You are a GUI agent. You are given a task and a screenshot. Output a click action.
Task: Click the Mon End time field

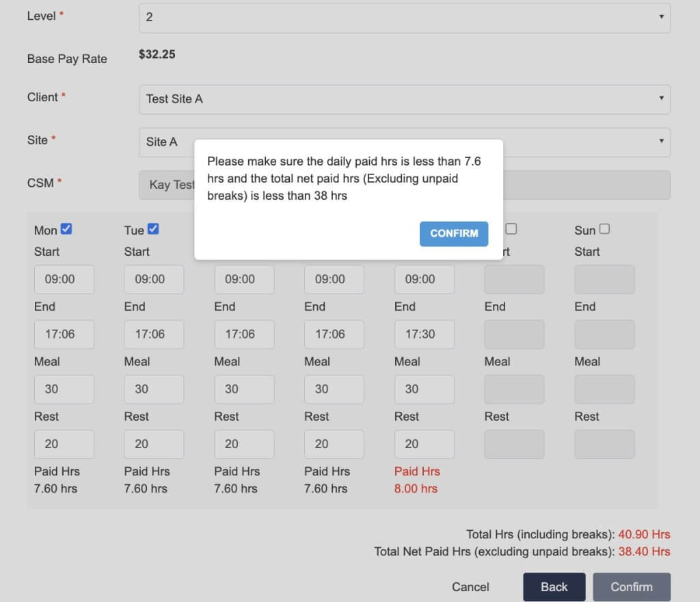(64, 334)
